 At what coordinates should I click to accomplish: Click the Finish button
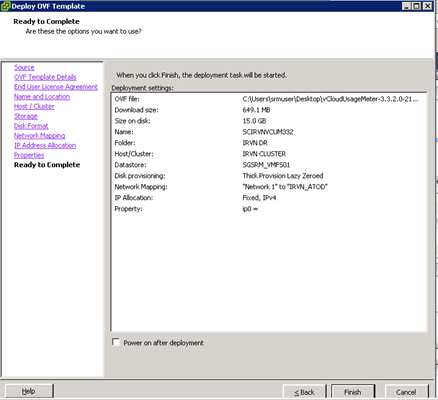coord(353,392)
